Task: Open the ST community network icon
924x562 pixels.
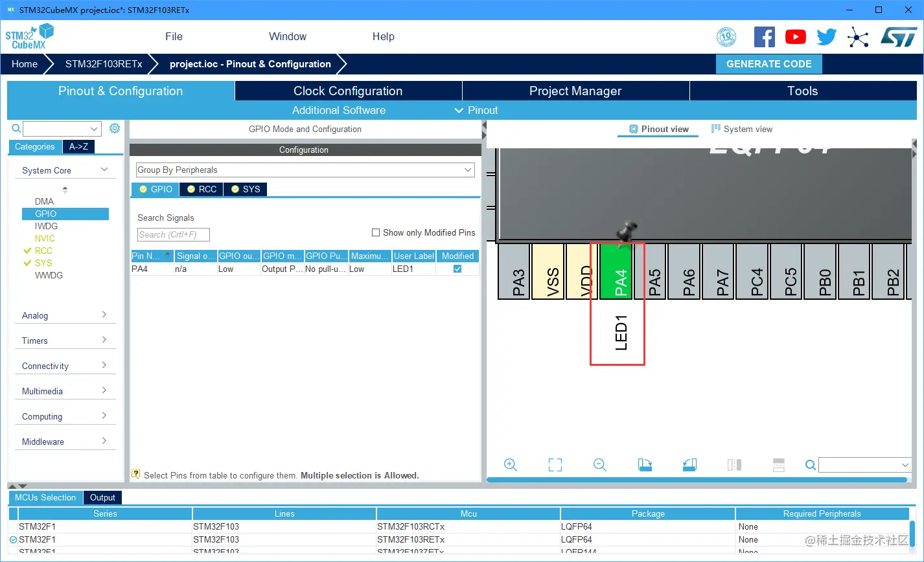Action: click(x=858, y=37)
